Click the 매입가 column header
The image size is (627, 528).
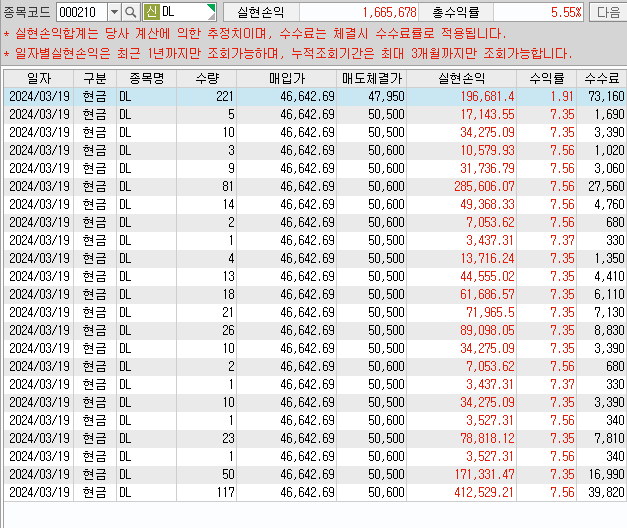287,78
